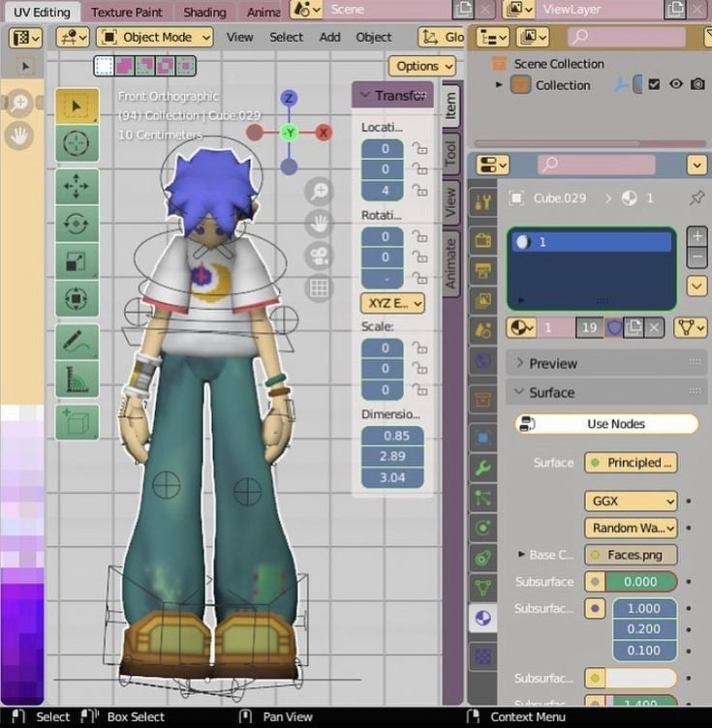
Task: Select the Move tool in the toolbar
Action: point(76,185)
